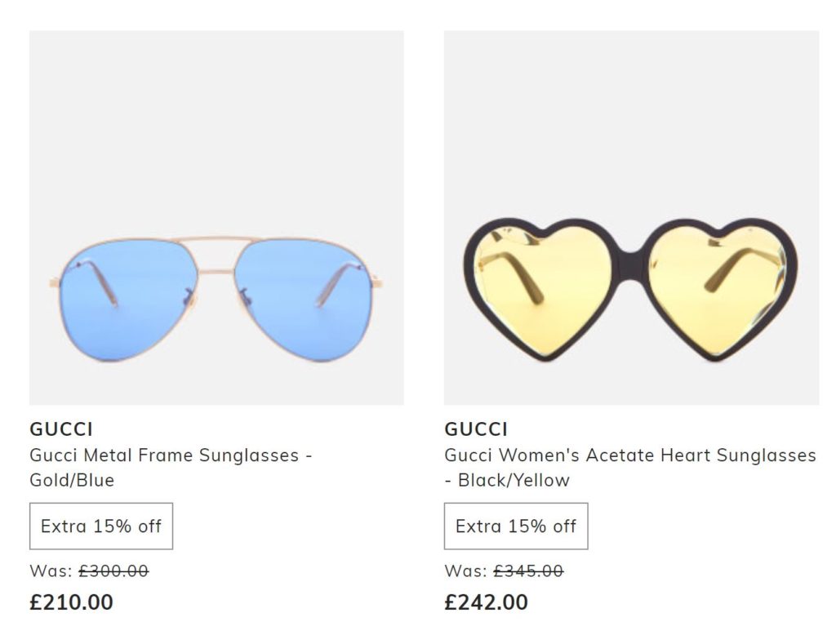Click the struck-through £300.00 original price
Image resolution: width=836 pixels, height=644 pixels.
(113, 571)
